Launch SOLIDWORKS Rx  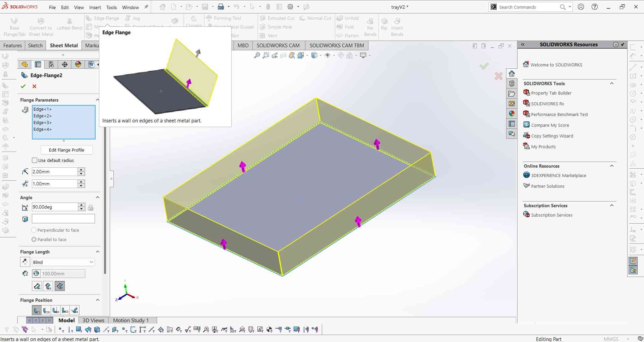(x=547, y=104)
